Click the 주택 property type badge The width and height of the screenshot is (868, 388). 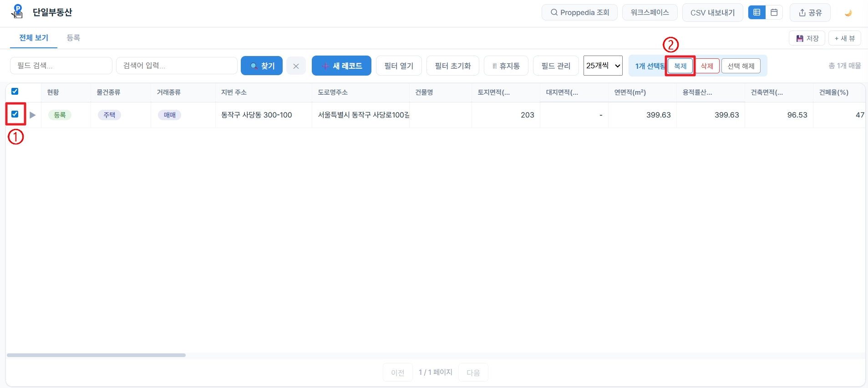tap(109, 115)
